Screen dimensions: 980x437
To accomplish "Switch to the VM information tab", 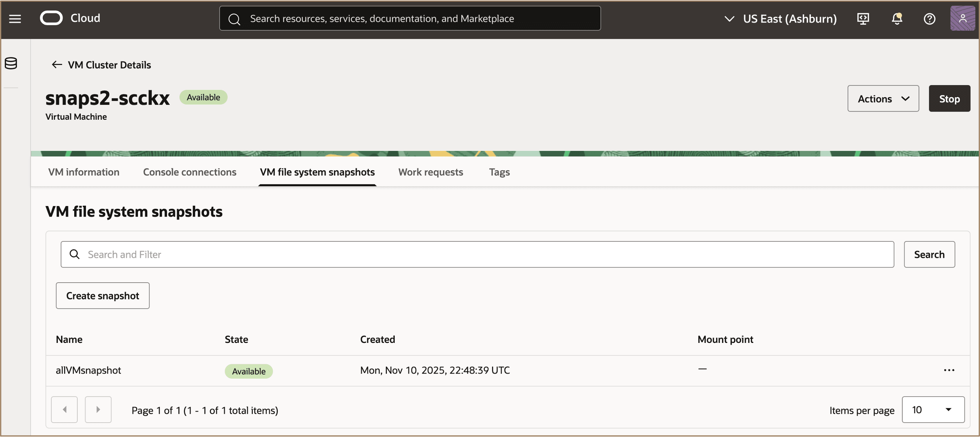I will pyautogui.click(x=84, y=172).
